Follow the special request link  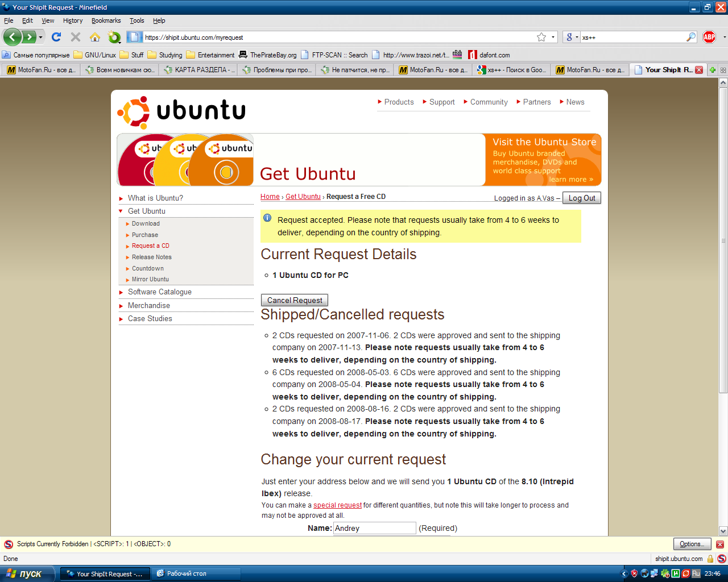337,505
